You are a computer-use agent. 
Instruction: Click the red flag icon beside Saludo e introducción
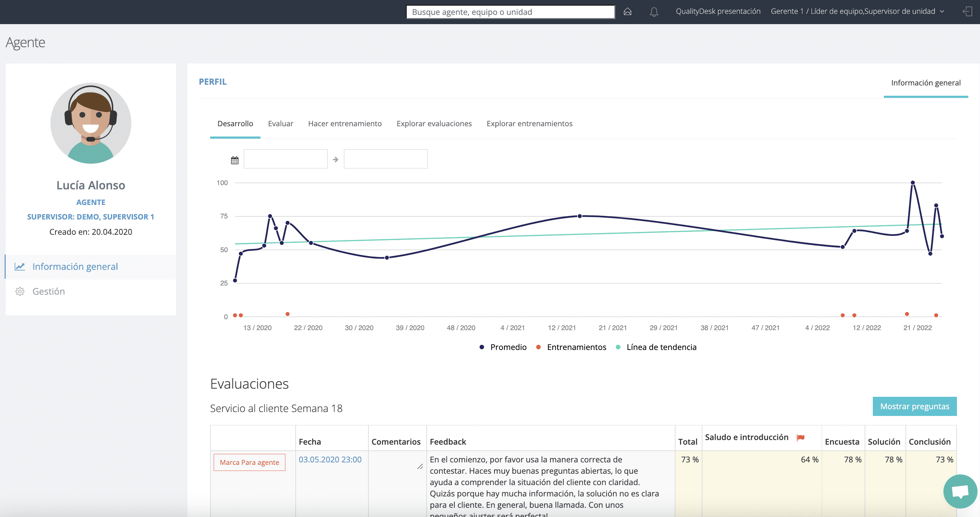click(800, 438)
